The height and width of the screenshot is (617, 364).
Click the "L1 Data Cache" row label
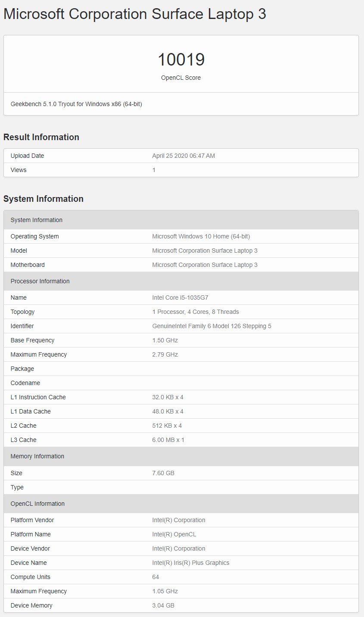[31, 411]
